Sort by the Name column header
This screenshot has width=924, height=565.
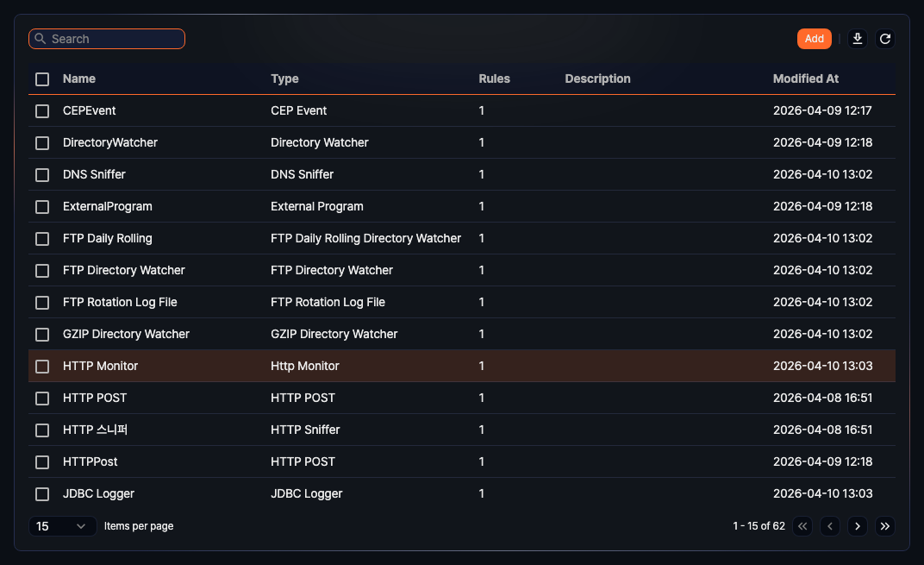(79, 78)
